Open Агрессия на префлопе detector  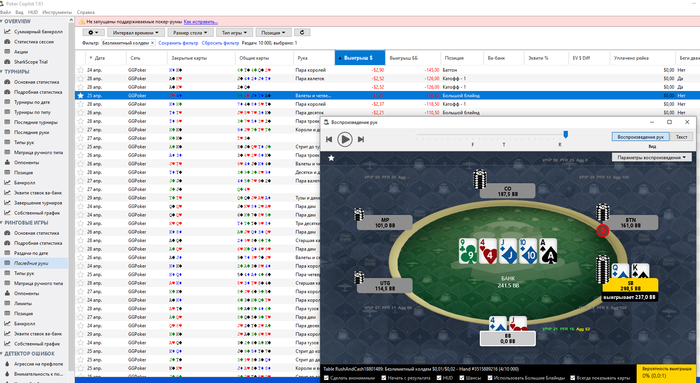tap(38, 364)
